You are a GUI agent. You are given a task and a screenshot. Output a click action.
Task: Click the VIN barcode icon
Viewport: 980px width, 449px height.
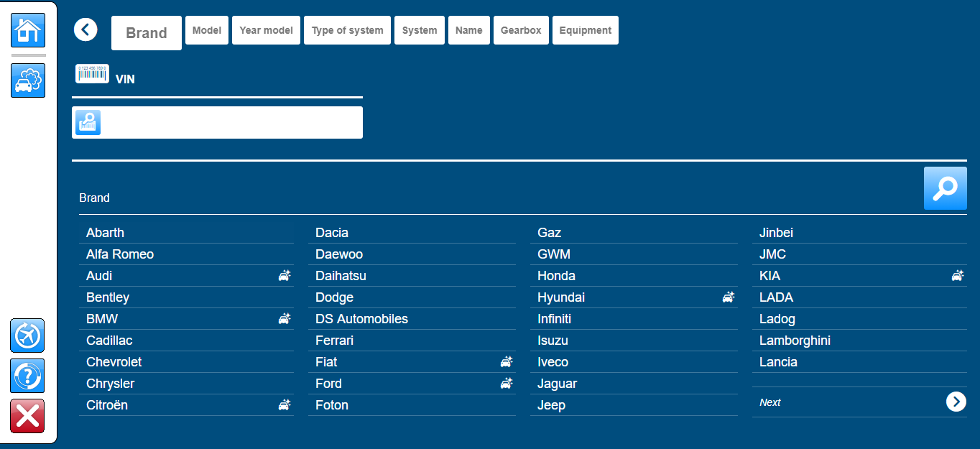click(92, 74)
